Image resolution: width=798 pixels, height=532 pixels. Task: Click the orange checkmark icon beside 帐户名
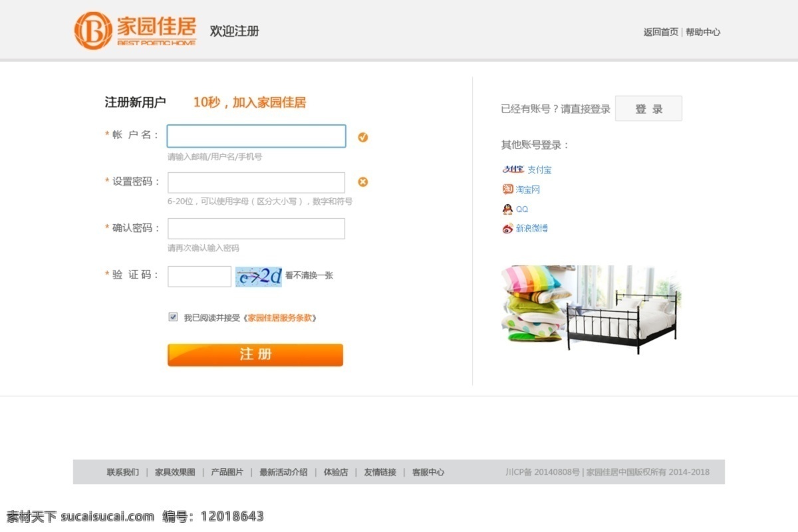363,137
